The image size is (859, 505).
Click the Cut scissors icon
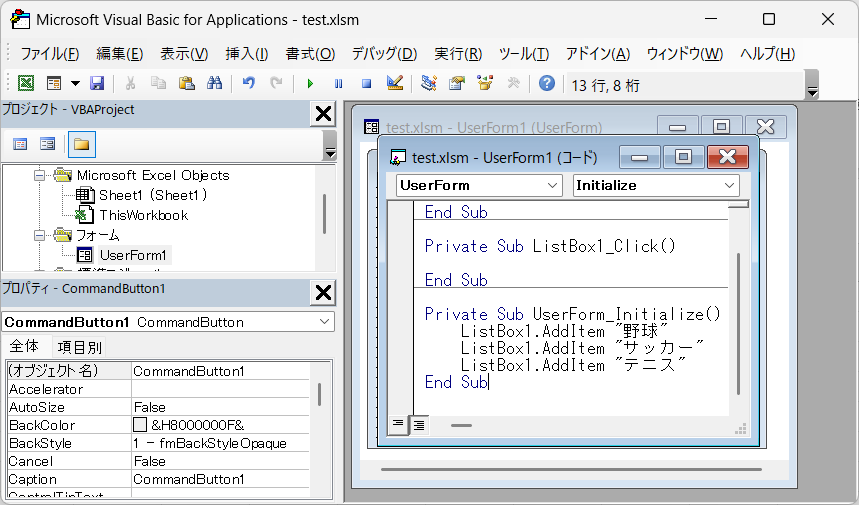130,83
